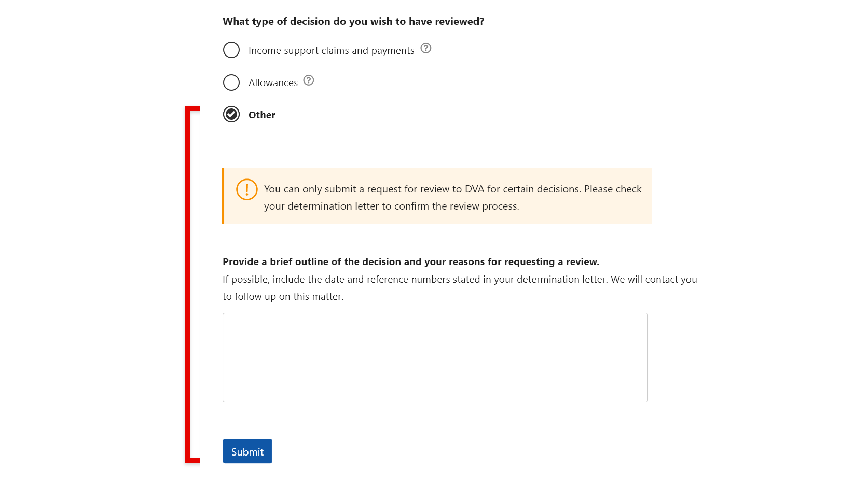The height and width of the screenshot is (483, 868).
Task: Click 'What type of decision' question heading
Action: [353, 21]
